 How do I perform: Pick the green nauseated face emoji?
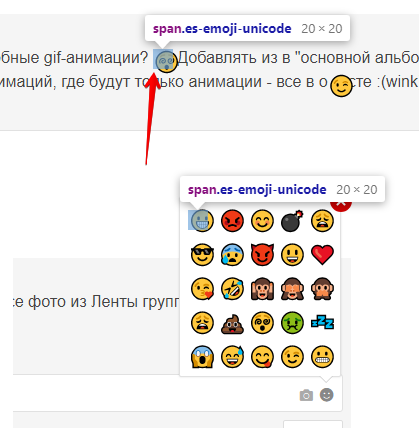(292, 323)
